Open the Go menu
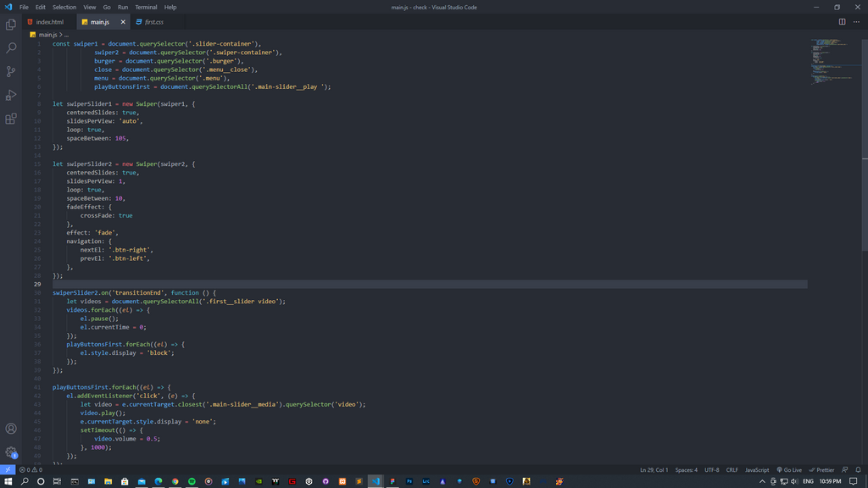The image size is (868, 488). (107, 7)
